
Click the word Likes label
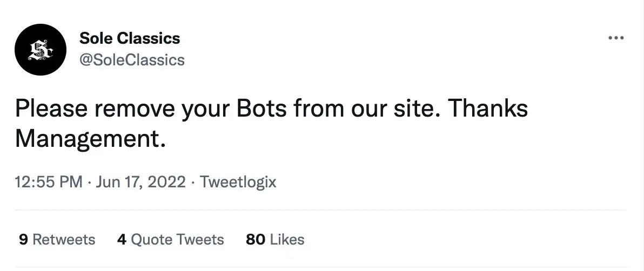(x=287, y=239)
